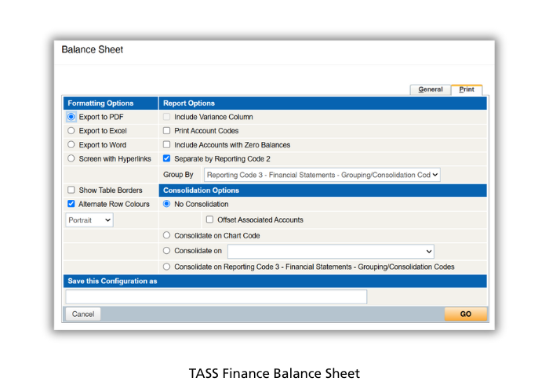Tick Print Account Codes checkbox
Image resolution: width=549 pixels, height=392 pixels.
[166, 131]
